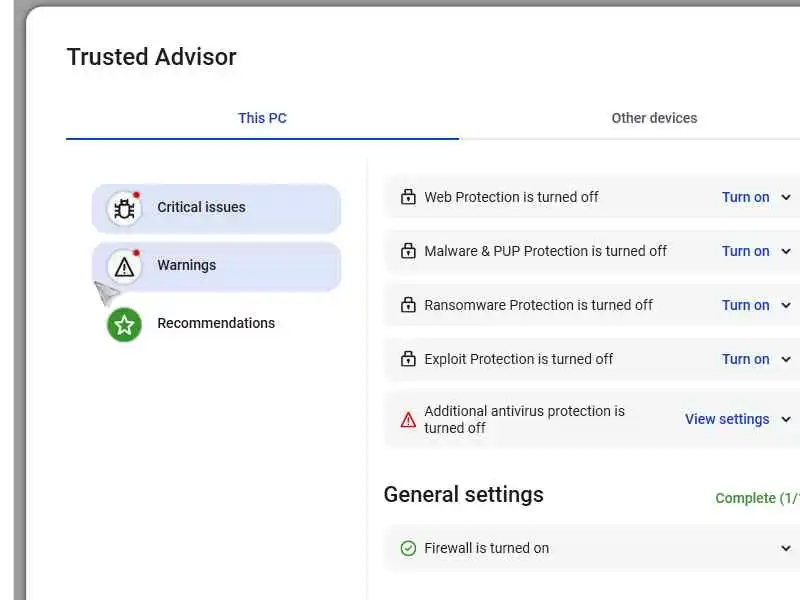The height and width of the screenshot is (600, 800).
Task: Turn on Malware & PUP Protection
Action: pos(745,251)
